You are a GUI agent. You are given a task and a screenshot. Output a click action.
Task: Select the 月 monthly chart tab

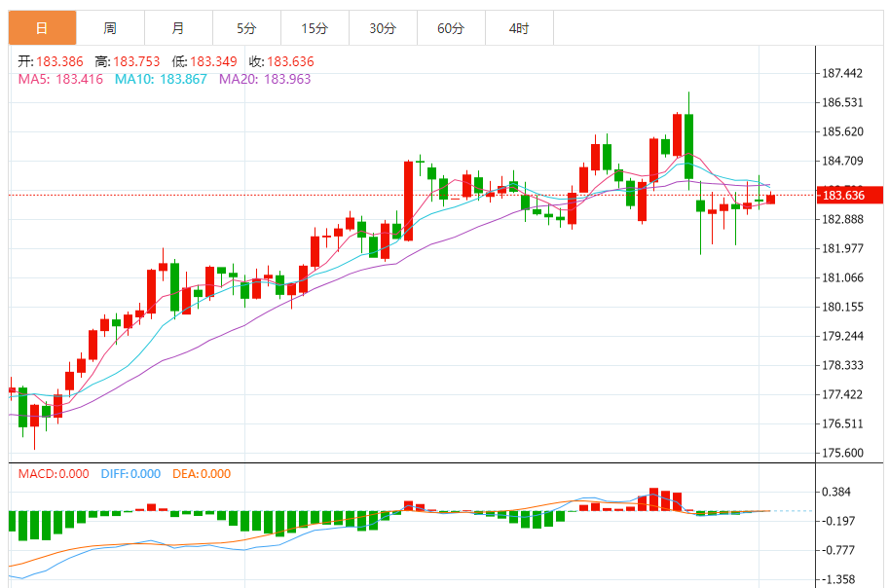pos(178,28)
